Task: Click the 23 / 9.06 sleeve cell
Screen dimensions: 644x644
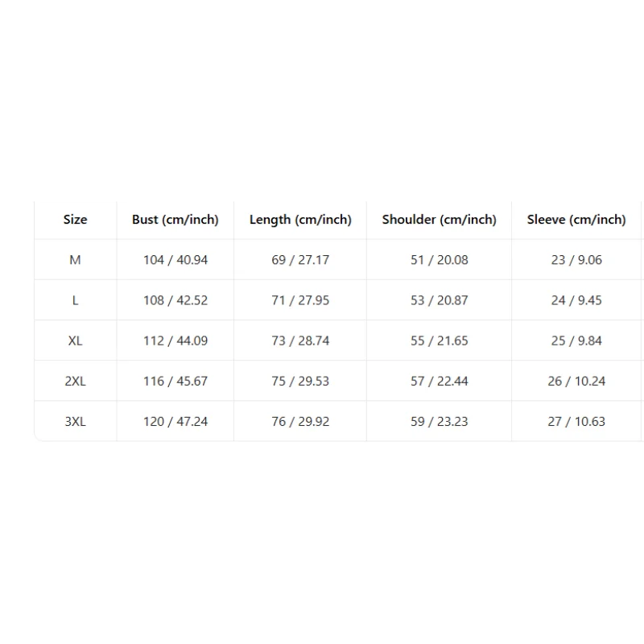Action: point(576,260)
